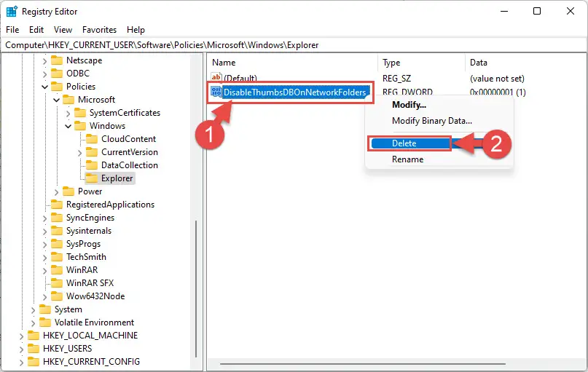Expand the ODBC key
The image size is (588, 372).
[44, 74]
